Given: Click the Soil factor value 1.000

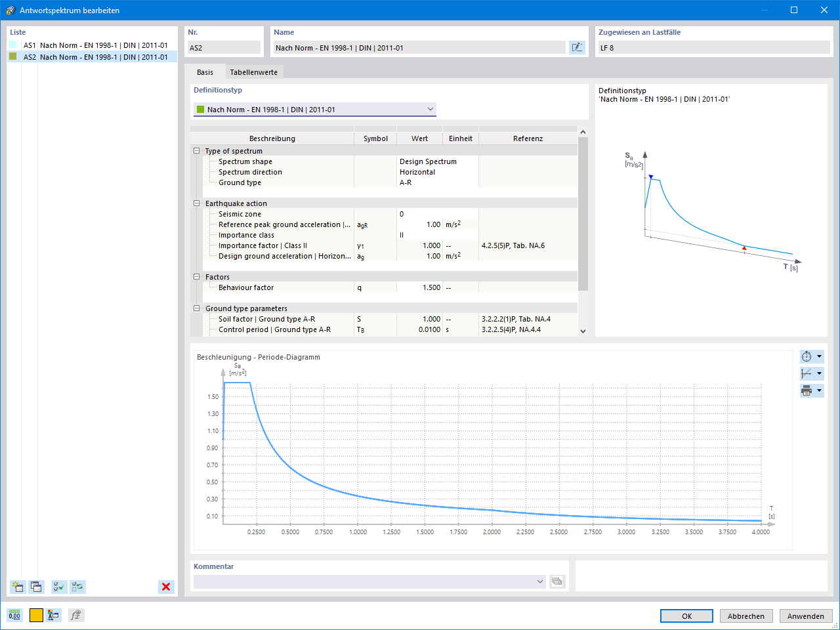Looking at the screenshot, I should point(419,319).
